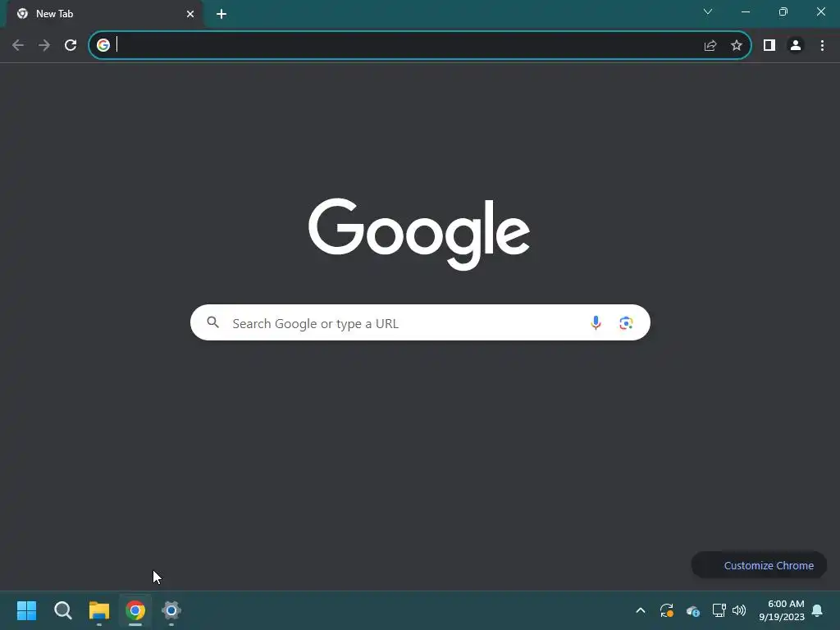Minimize the Chrome window
This screenshot has width=840, height=630.
[x=746, y=11]
